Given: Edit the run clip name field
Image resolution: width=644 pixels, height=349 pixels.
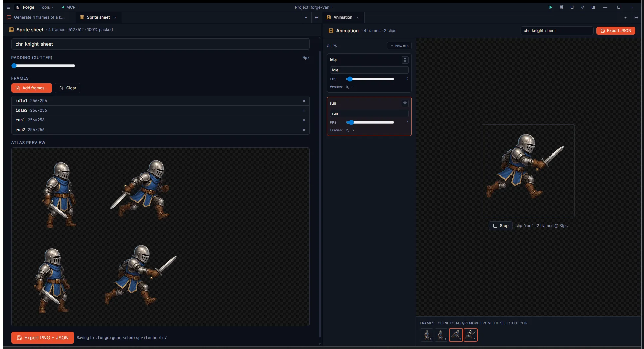Looking at the screenshot, I should pos(369,113).
